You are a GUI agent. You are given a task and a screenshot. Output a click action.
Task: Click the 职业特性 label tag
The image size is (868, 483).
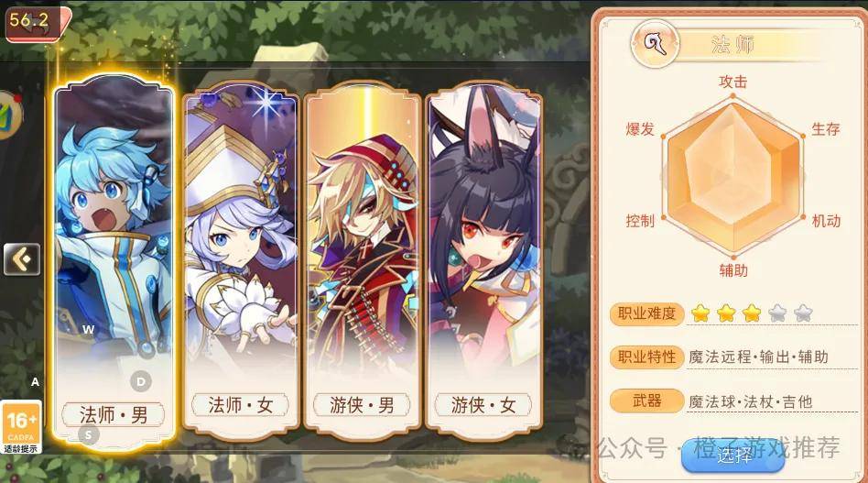point(646,357)
